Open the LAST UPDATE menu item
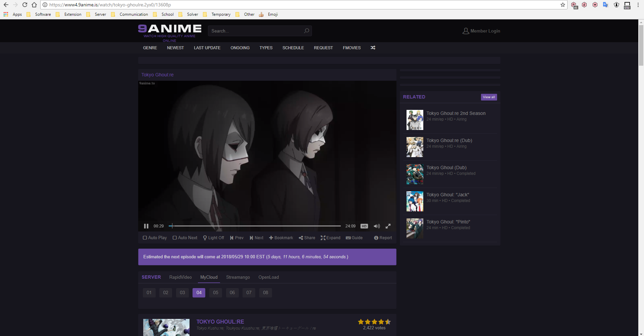The height and width of the screenshot is (336, 644). click(x=207, y=48)
